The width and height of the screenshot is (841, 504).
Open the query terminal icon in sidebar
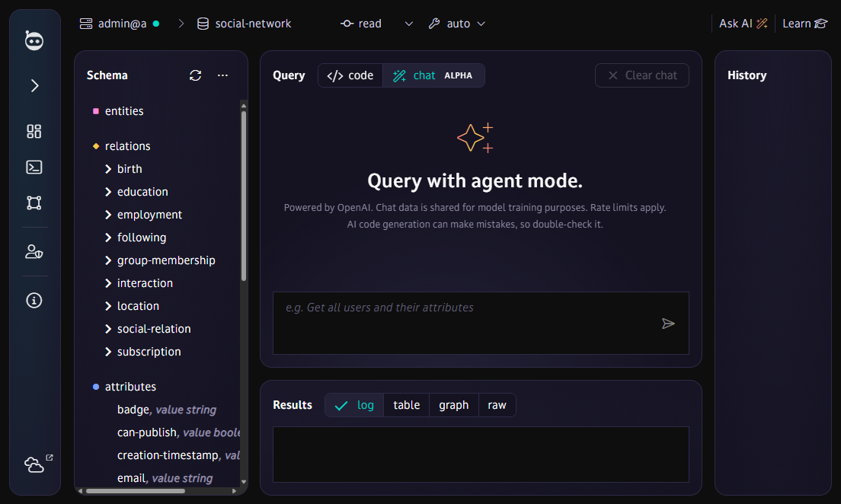click(34, 167)
